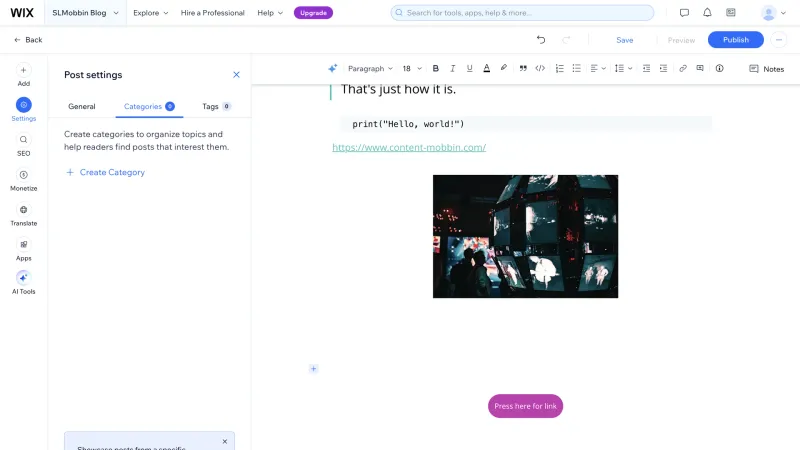Click the purple Upgrade button

coord(313,13)
